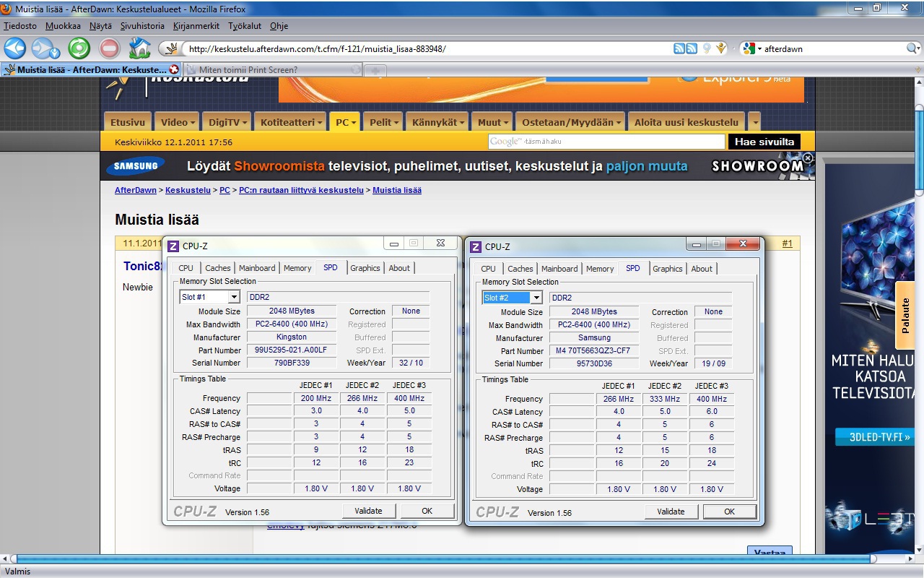Click the Palaute feedback side tab
Screen dimensions: 924x578
[x=905, y=315]
